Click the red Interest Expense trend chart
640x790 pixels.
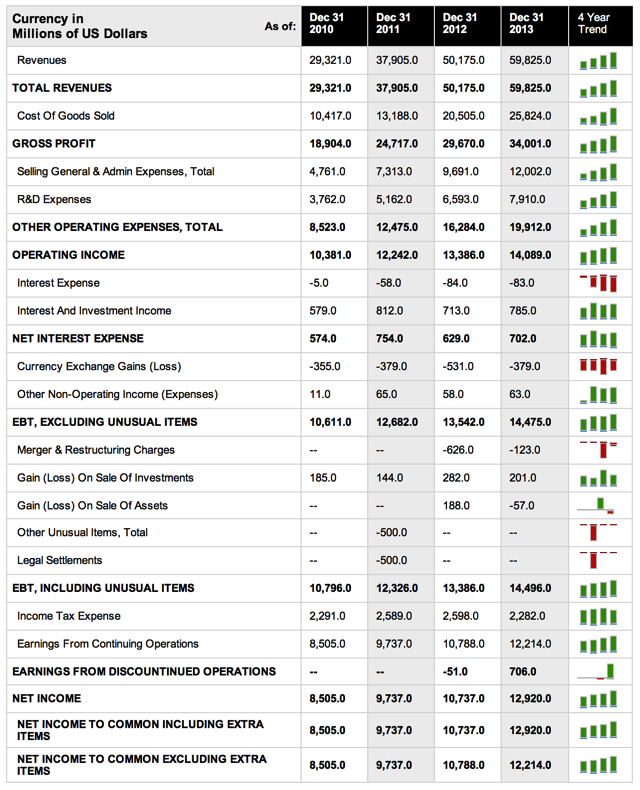(x=598, y=283)
